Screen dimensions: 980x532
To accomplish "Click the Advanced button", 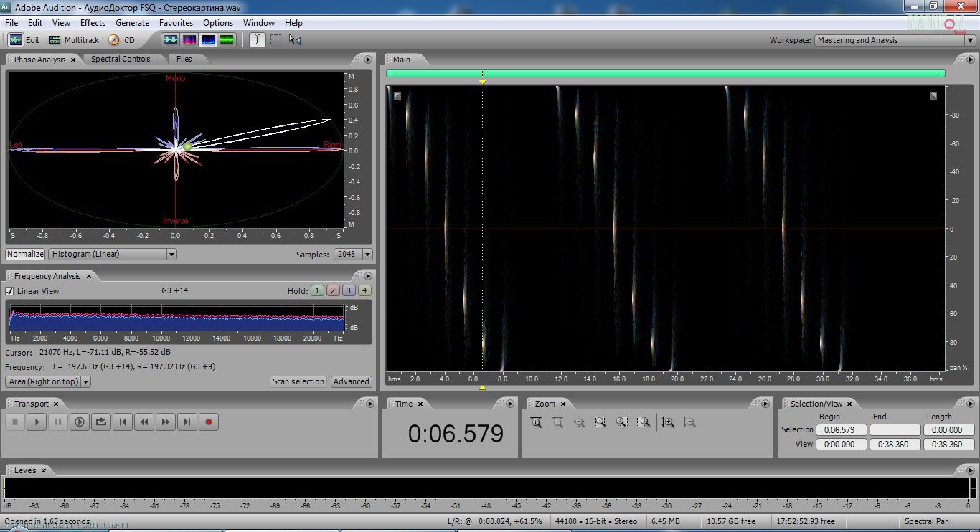I will tap(352, 381).
